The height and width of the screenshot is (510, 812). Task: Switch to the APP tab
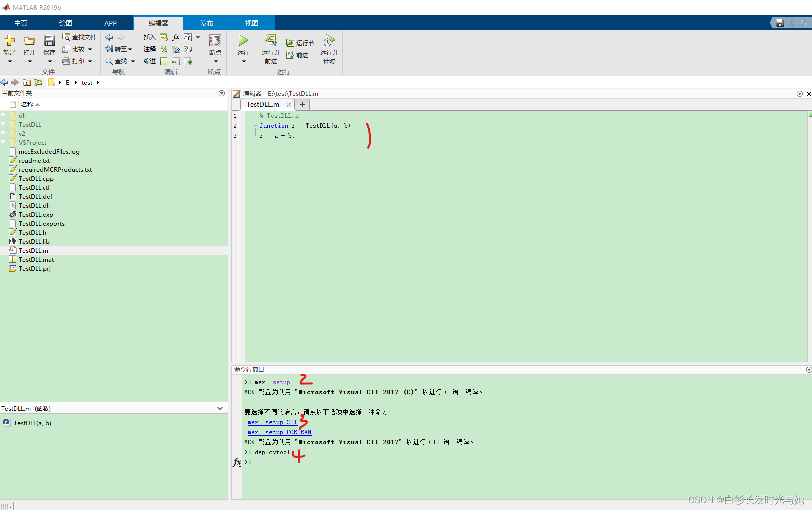click(111, 23)
